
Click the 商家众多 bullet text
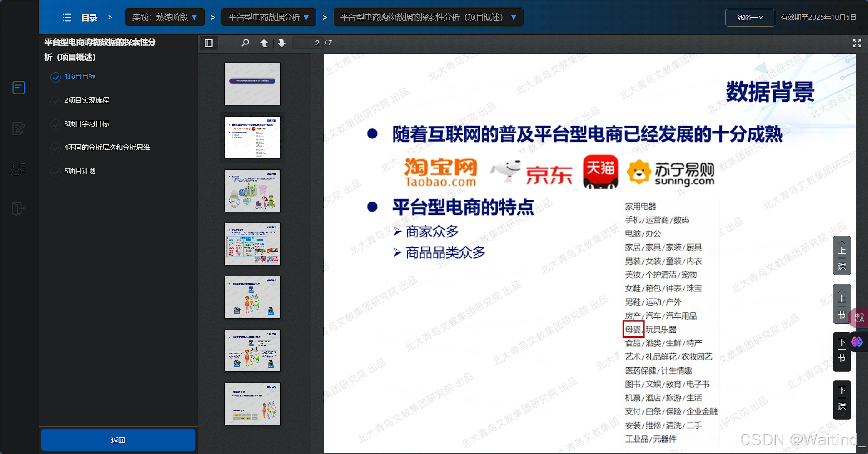point(432,232)
